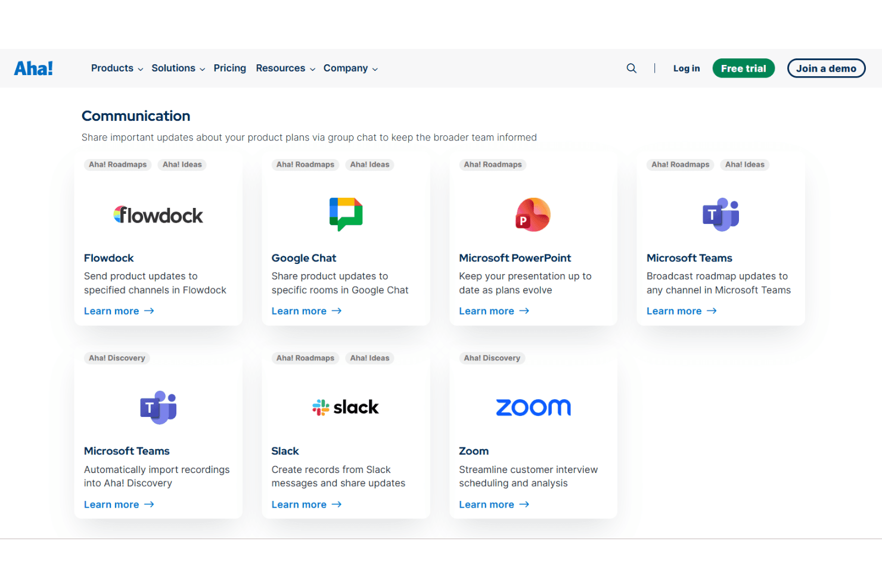Open Learn more under Automatically import recordings
The height and width of the screenshot is (588, 882).
click(119, 505)
